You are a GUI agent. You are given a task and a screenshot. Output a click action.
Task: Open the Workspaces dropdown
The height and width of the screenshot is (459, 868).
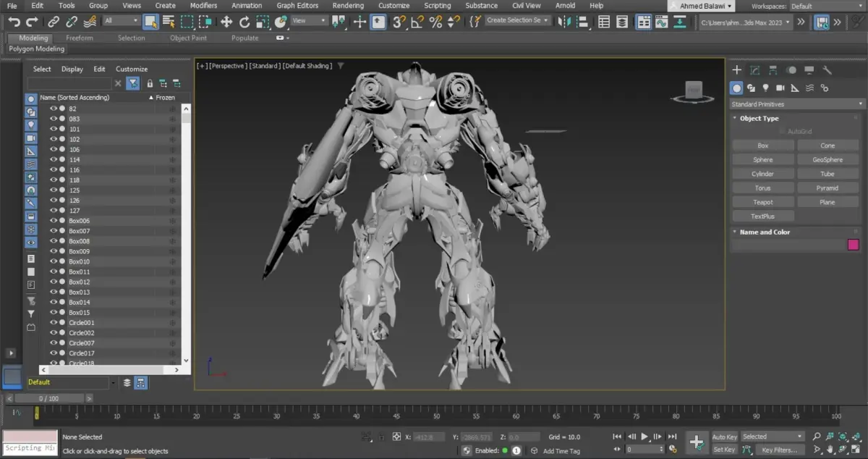click(x=826, y=6)
